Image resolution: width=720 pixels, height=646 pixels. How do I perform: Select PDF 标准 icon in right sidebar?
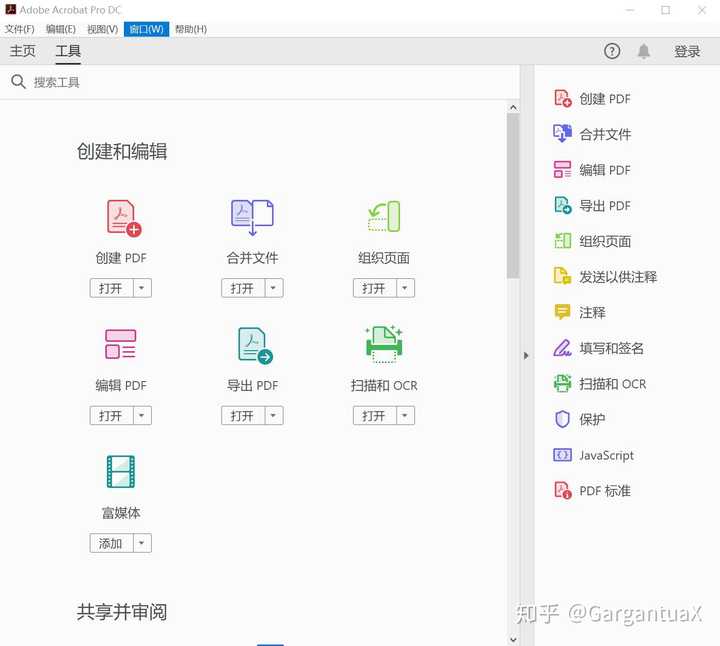pyautogui.click(x=562, y=490)
